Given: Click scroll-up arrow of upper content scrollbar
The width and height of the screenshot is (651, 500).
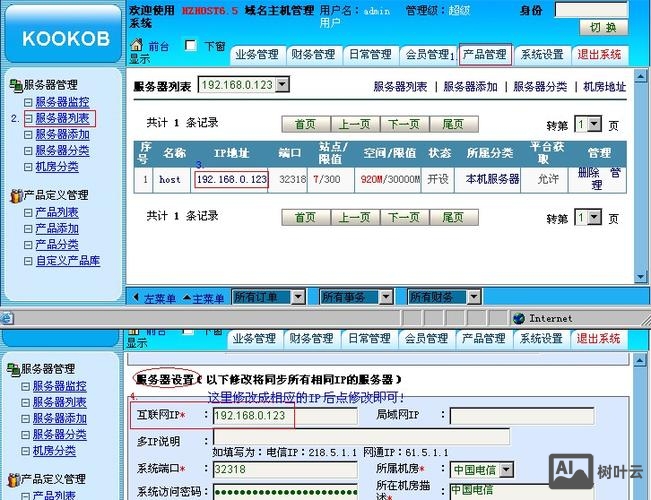Looking at the screenshot, I should [640, 77].
